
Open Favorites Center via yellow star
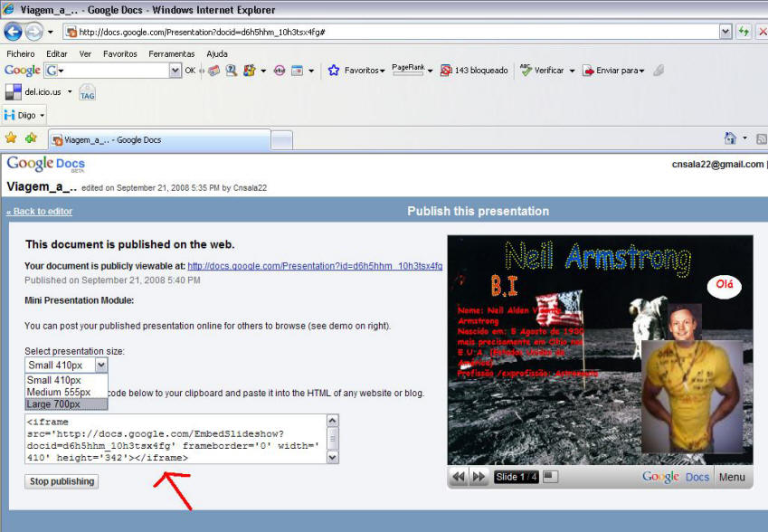coord(11,138)
